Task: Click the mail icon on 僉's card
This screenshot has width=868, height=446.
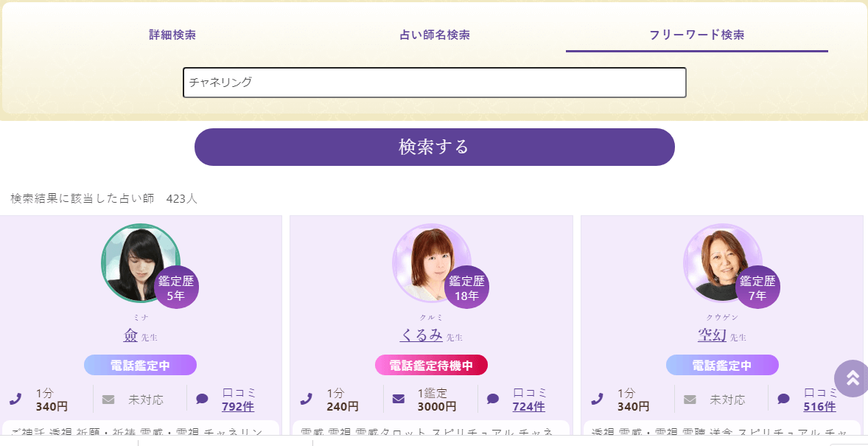Action: click(108, 400)
